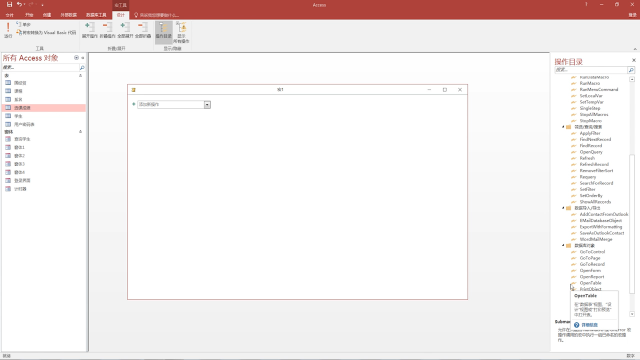Open the Customize Quick Access Toolbar dropdown
This screenshot has width=640, height=360.
coord(42,5)
